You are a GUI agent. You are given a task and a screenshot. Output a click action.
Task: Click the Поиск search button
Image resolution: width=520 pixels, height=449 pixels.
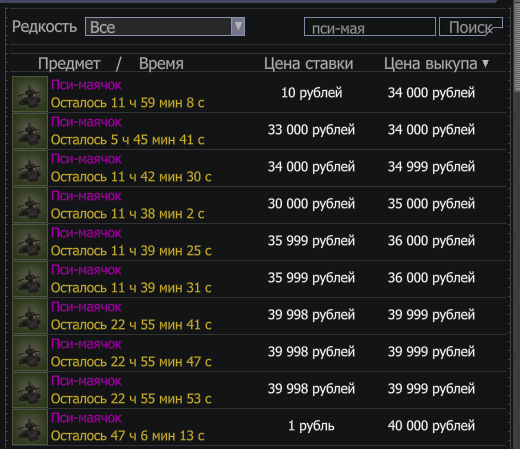[471, 27]
